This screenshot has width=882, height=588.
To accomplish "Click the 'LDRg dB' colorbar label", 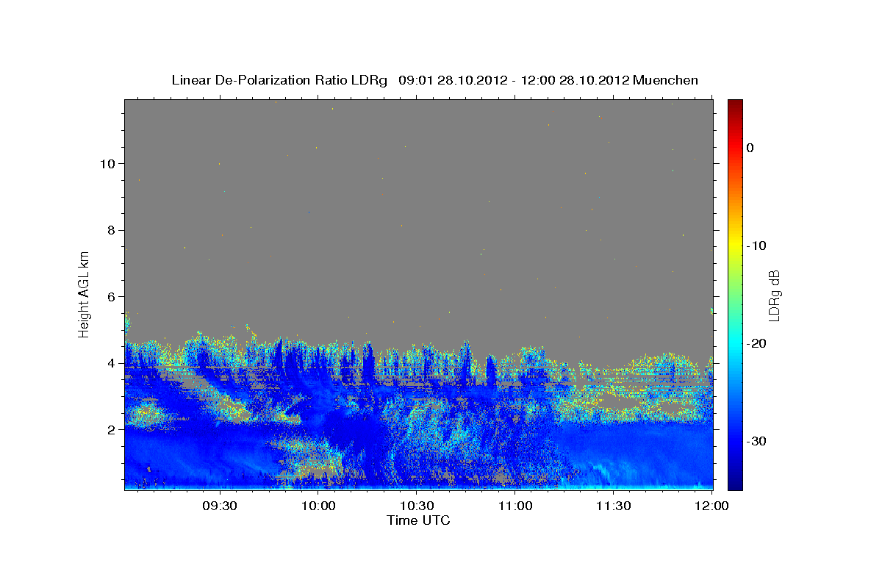I will [774, 295].
